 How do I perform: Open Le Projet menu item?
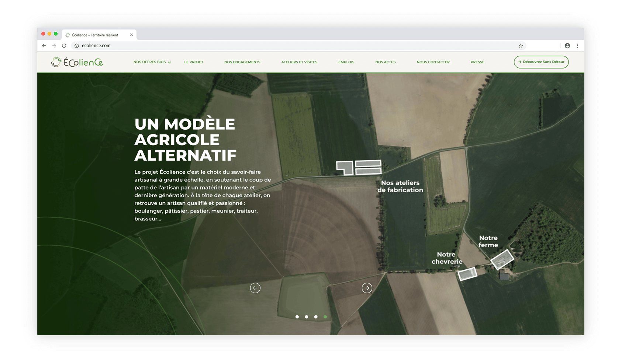click(x=194, y=62)
